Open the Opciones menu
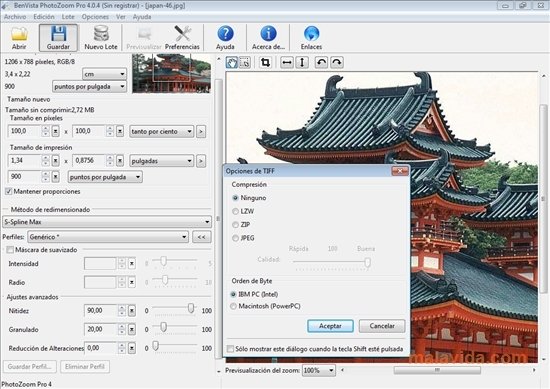The width and height of the screenshot is (550, 389). click(95, 17)
